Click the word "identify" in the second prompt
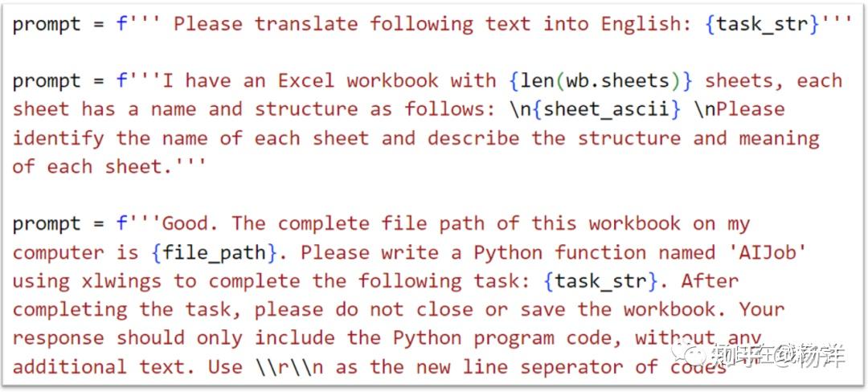Image resolution: width=868 pixels, height=392 pixels. (58, 138)
